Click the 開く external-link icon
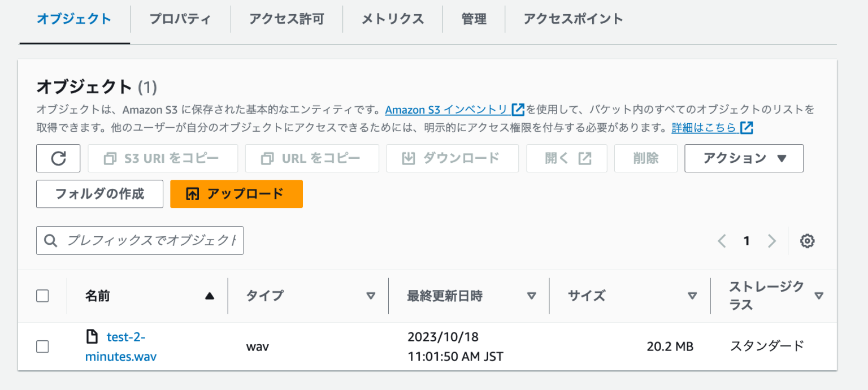 pos(584,158)
